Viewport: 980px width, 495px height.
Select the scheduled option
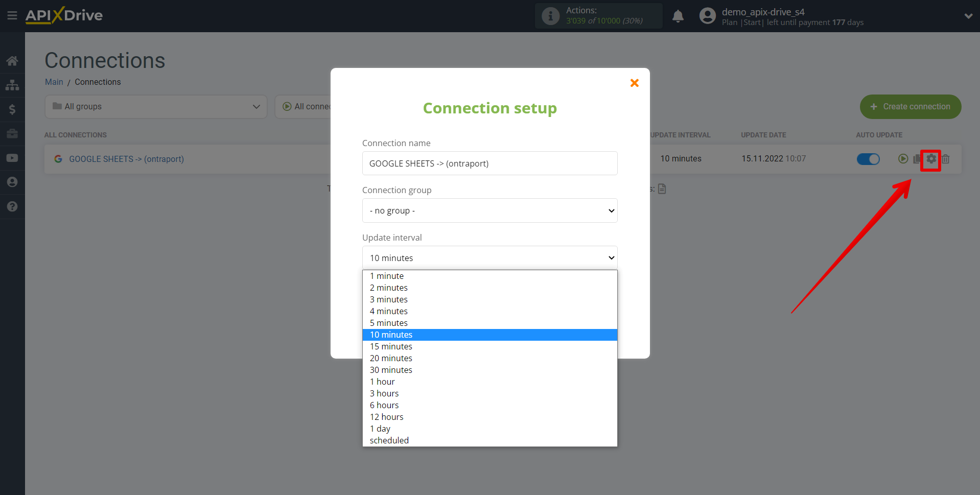point(490,440)
